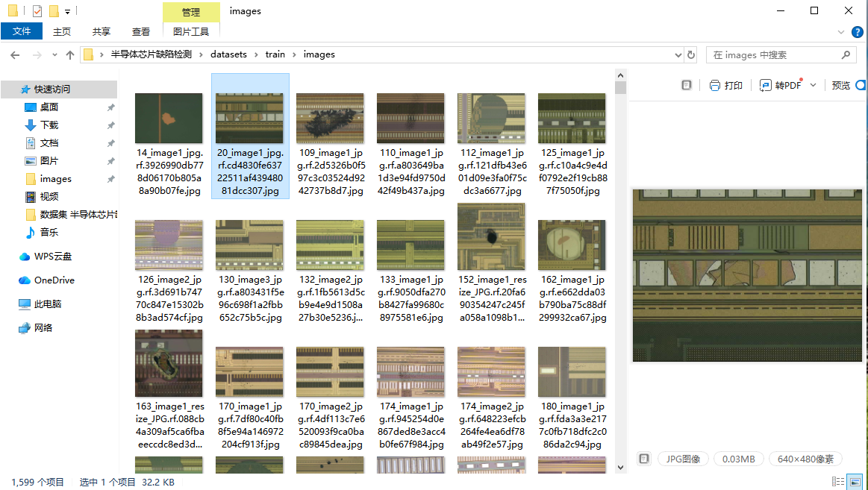Select the 管理 contextual tab header

point(191,12)
